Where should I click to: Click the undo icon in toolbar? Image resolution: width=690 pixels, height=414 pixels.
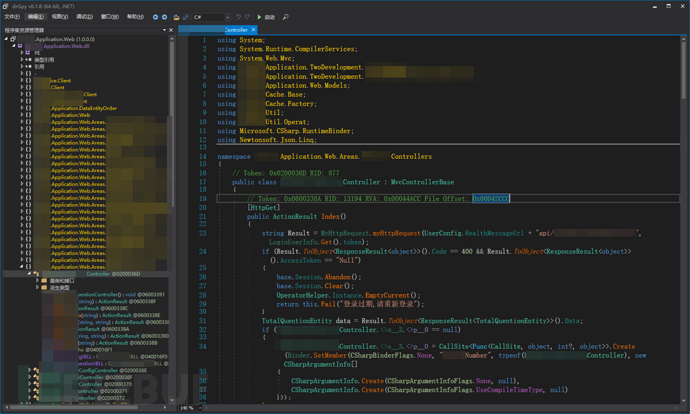239,17
